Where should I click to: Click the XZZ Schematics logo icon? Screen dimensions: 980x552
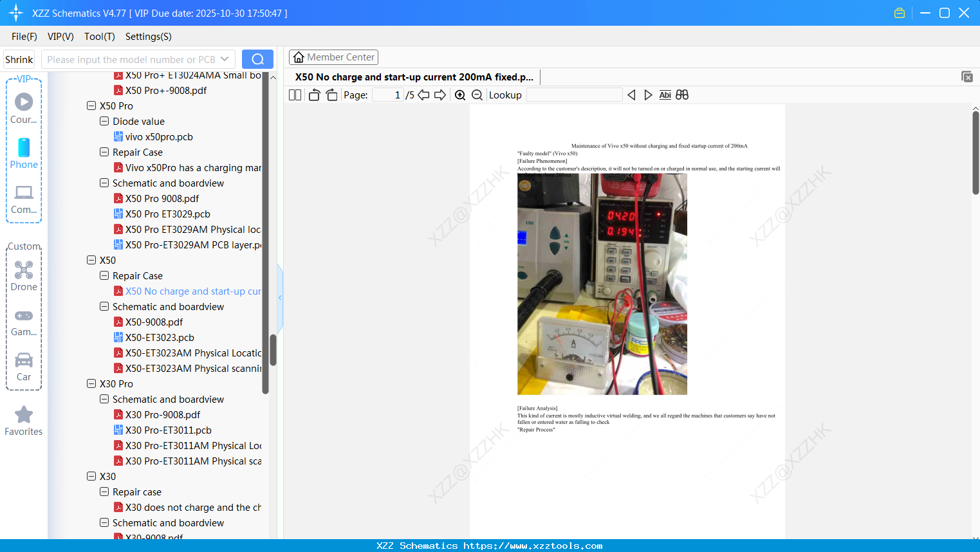coord(16,13)
